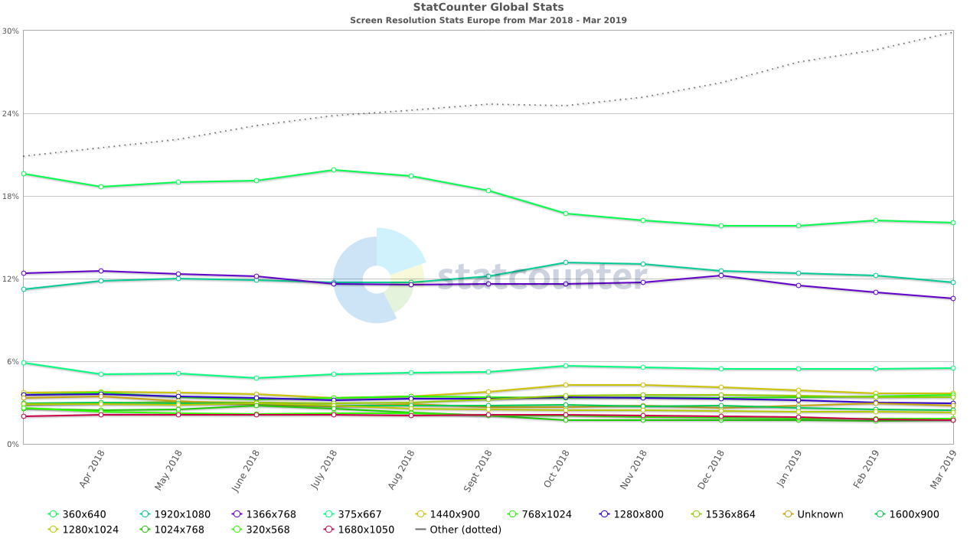
Task: Click the Other (dotted) legend line marker
Action: [420, 530]
